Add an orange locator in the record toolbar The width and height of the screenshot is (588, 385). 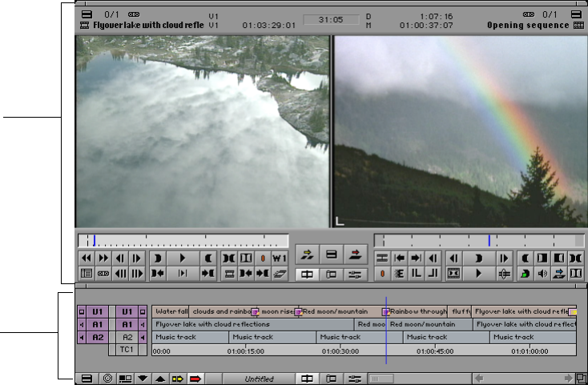pos(382,274)
